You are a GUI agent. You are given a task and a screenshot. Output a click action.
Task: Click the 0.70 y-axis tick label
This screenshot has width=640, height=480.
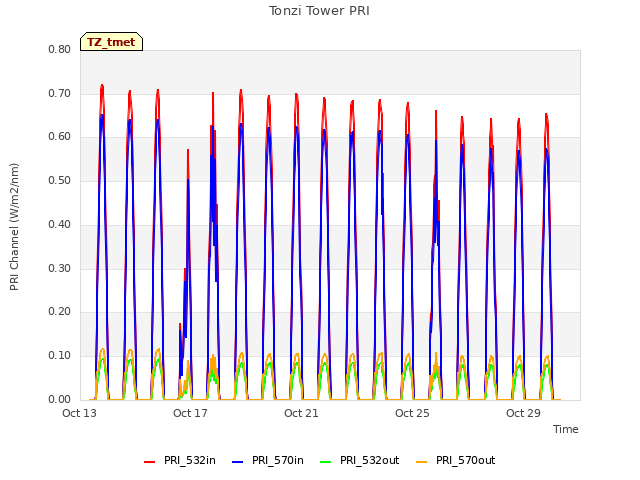tap(60, 93)
